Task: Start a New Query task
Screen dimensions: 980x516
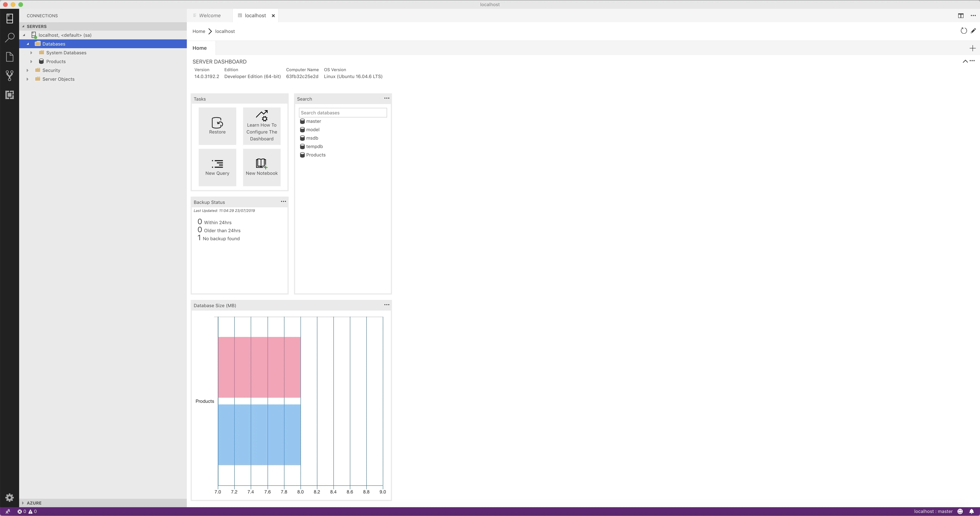Action: pyautogui.click(x=217, y=167)
